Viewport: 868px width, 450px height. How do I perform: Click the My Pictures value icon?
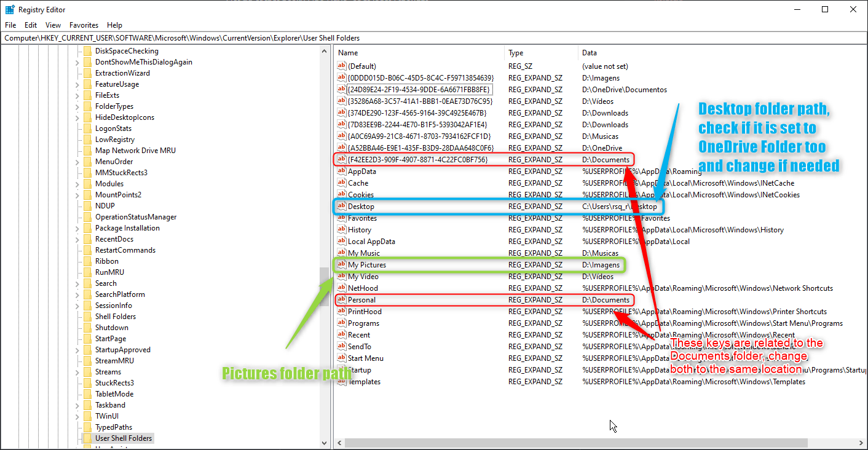(x=342, y=264)
